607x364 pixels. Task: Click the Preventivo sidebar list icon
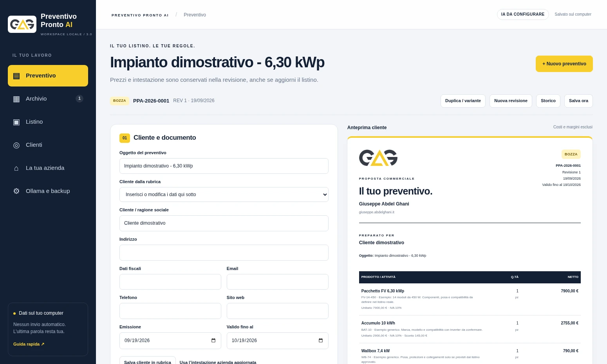16,76
